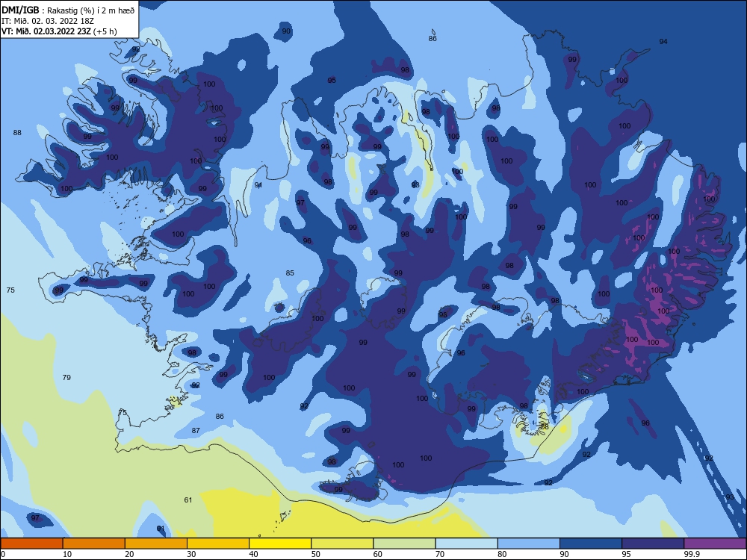Click legend tick label '40'
The image size is (747, 560).
[x=253, y=554]
